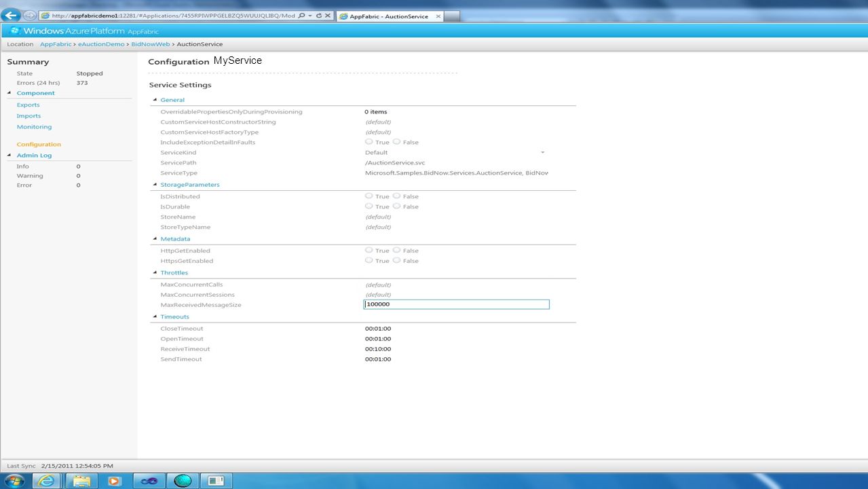Click the Errors (24 hrs) count 373

tap(82, 83)
